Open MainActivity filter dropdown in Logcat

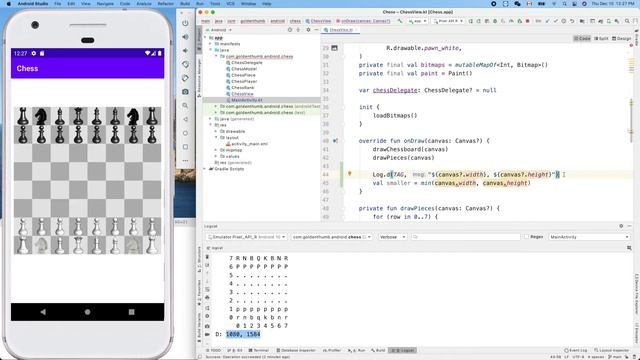pos(589,237)
